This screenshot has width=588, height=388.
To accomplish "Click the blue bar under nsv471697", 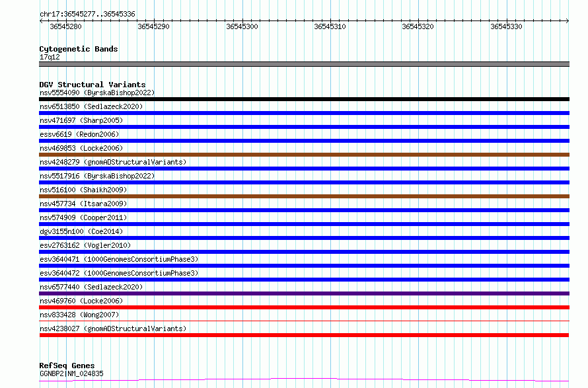I will point(304,127).
